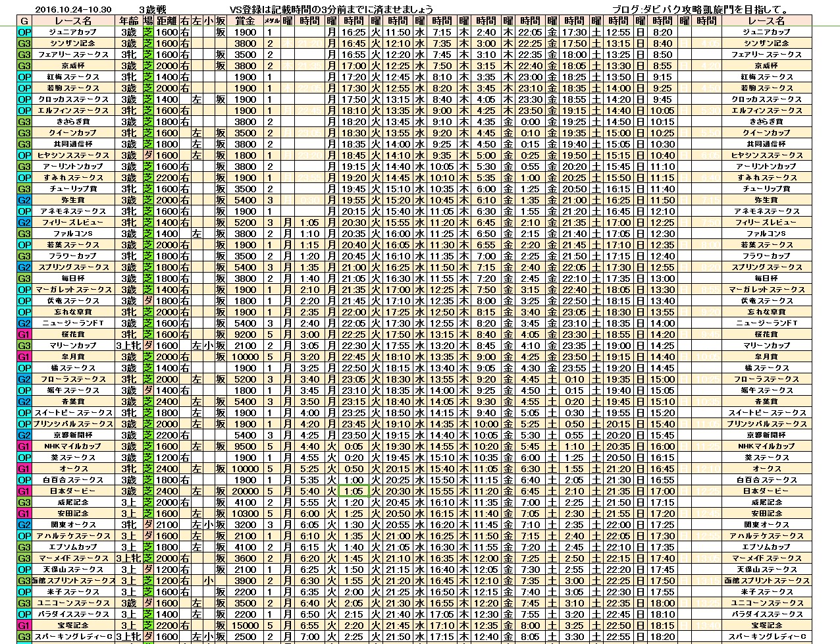Viewport: 840px width, 644px height.
Task: Select the '3上牝' age cell in マリーンカップ row
Action: [129, 346]
